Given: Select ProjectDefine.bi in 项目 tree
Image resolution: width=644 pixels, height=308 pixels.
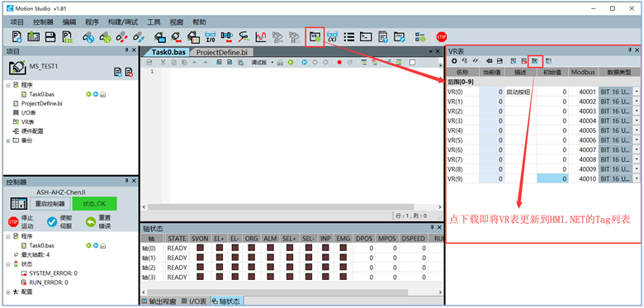Looking at the screenshot, I should click(41, 103).
